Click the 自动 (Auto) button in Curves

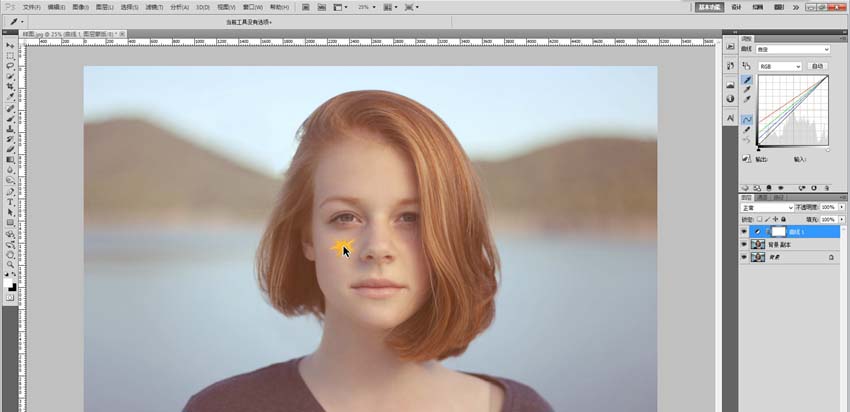tap(817, 66)
